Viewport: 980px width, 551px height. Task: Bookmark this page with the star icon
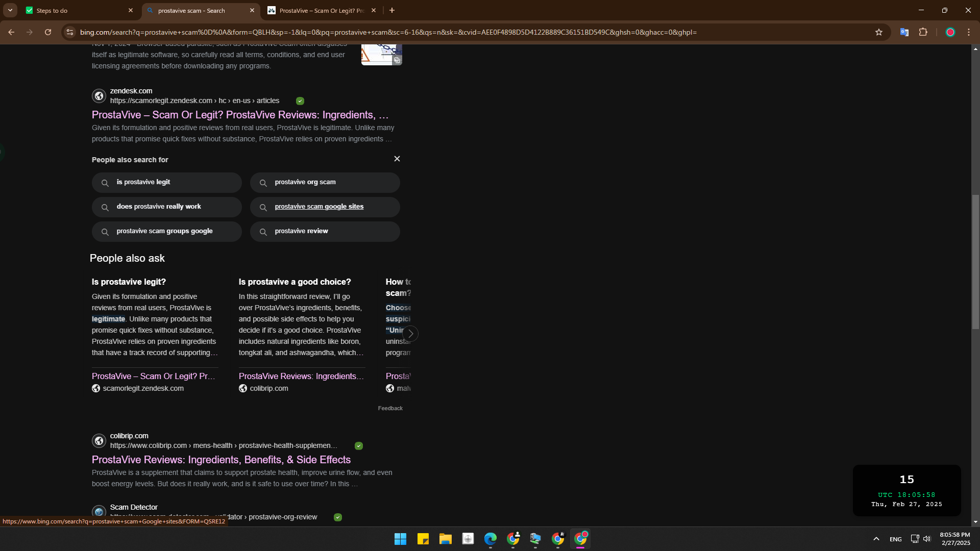point(879,32)
